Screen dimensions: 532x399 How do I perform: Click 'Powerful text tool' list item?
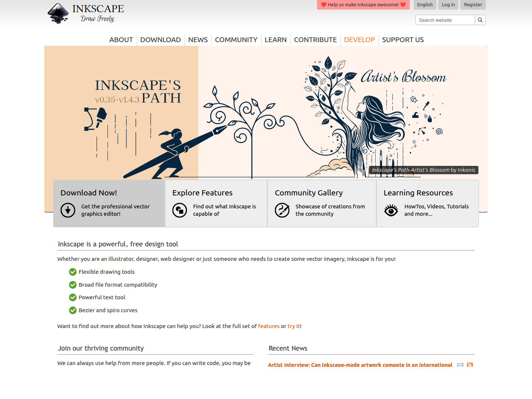pos(102,297)
